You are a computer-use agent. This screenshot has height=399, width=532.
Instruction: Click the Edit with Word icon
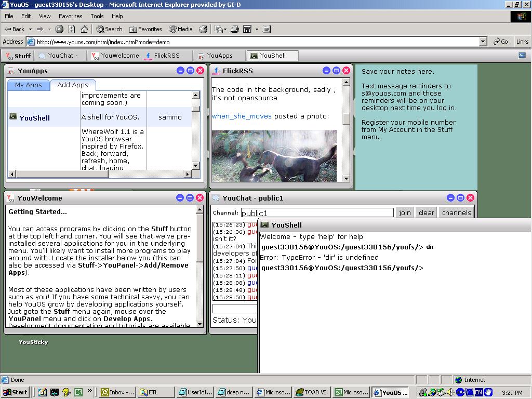point(247,29)
